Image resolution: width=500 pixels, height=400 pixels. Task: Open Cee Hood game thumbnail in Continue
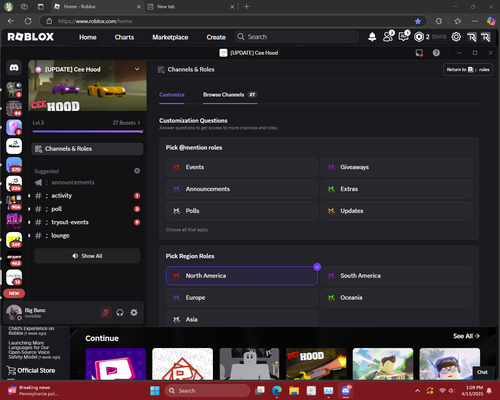tap(316, 364)
